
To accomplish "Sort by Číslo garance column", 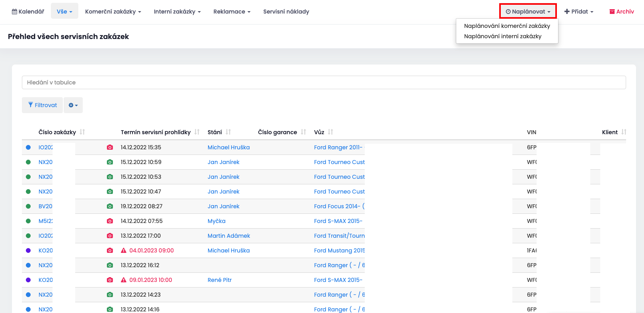I will coord(282,132).
